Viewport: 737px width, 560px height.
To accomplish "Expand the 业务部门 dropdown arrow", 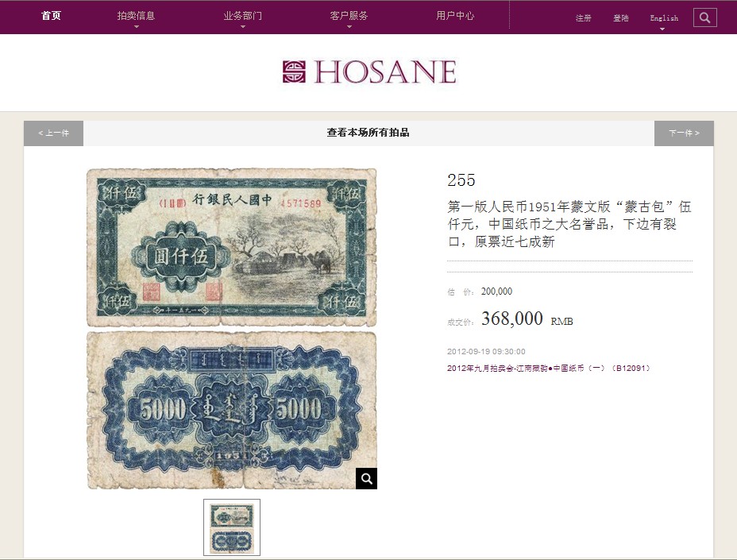I will pos(243,27).
